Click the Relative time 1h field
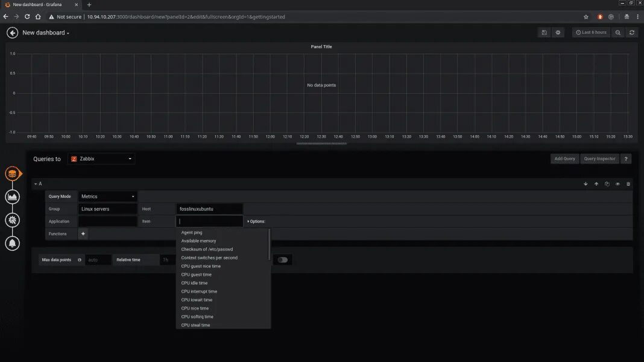This screenshot has width=644, height=362. click(168, 259)
